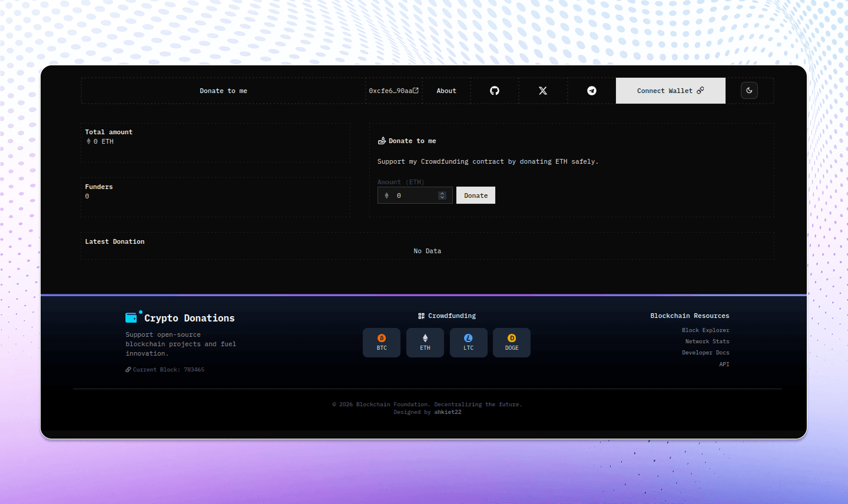Select the DOGE coin card
The height and width of the screenshot is (504, 848).
pos(512,343)
